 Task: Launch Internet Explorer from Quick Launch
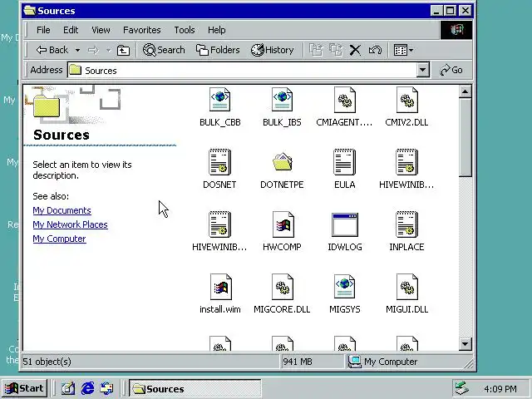point(87,388)
